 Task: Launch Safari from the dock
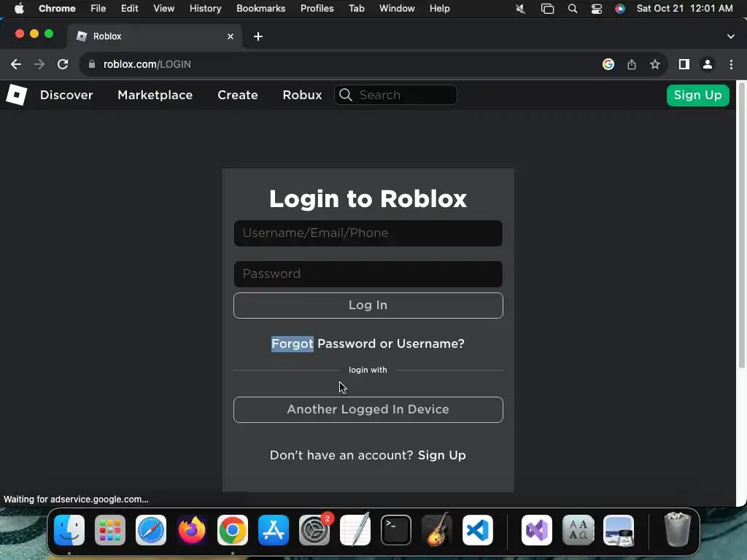[151, 530]
